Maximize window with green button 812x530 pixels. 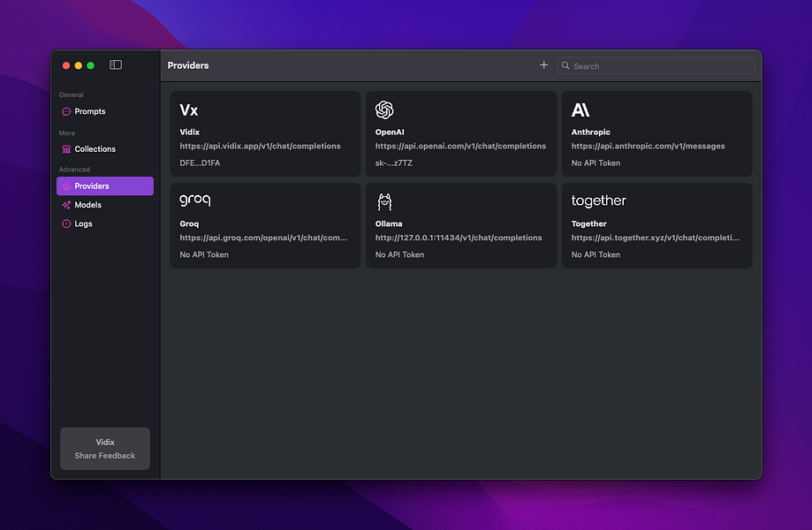click(x=91, y=65)
